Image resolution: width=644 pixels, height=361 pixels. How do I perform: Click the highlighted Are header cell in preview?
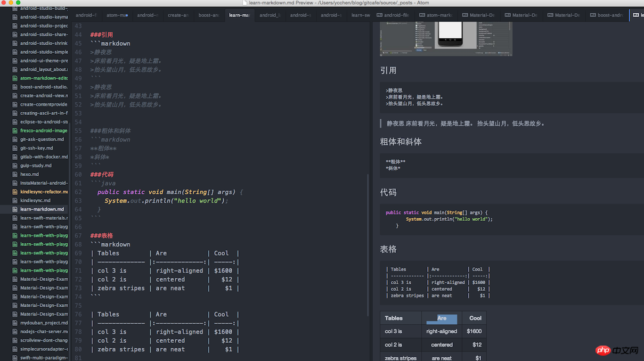tap(442, 318)
